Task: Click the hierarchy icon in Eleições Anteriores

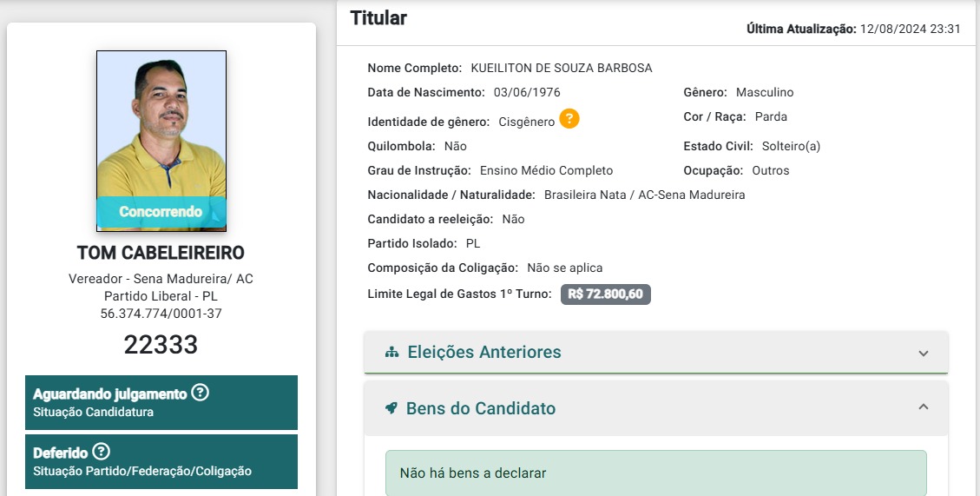Action: click(391, 352)
